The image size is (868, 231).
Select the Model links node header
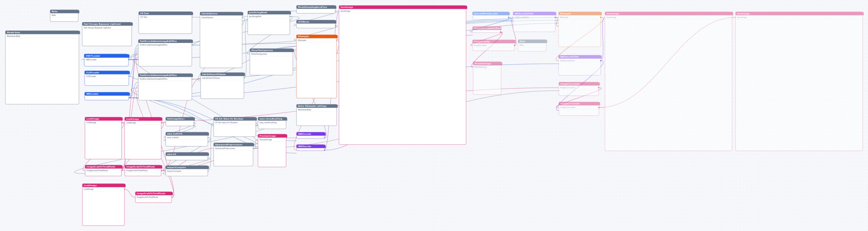(42, 33)
